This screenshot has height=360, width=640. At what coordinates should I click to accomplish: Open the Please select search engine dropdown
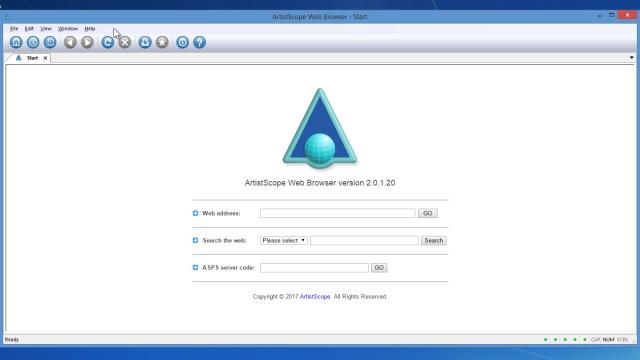284,240
